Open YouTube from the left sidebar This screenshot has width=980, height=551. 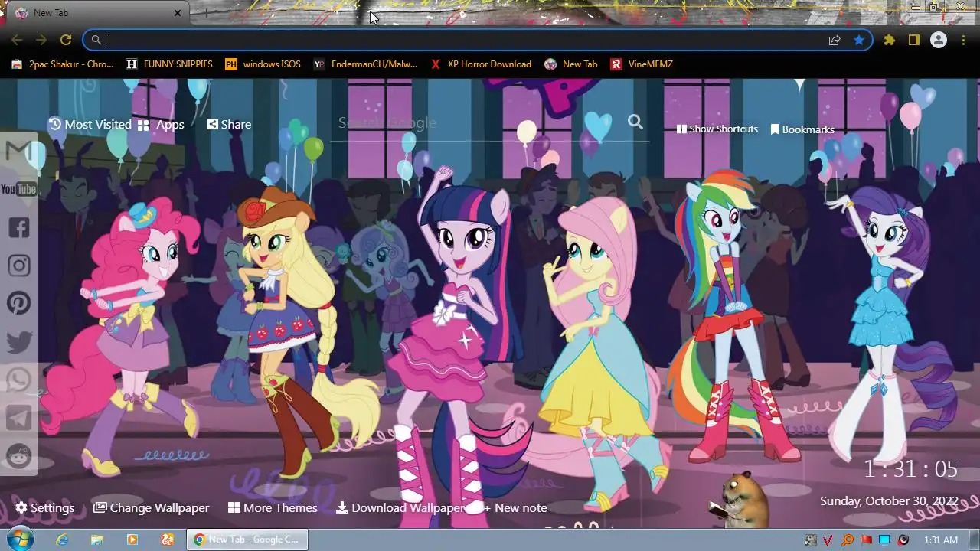(18, 189)
